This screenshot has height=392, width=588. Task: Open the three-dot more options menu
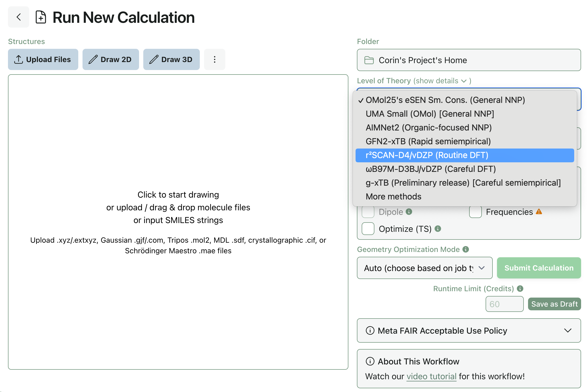tap(214, 59)
